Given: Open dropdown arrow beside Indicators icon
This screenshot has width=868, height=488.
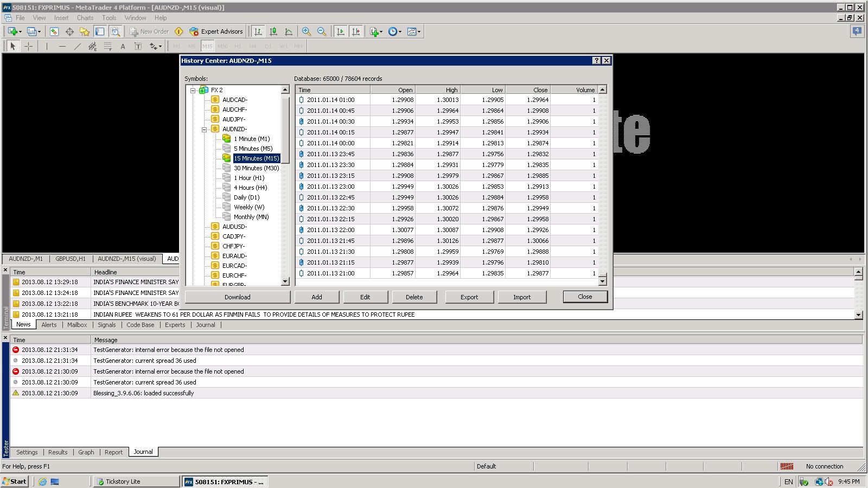Looking at the screenshot, I should click(382, 31).
